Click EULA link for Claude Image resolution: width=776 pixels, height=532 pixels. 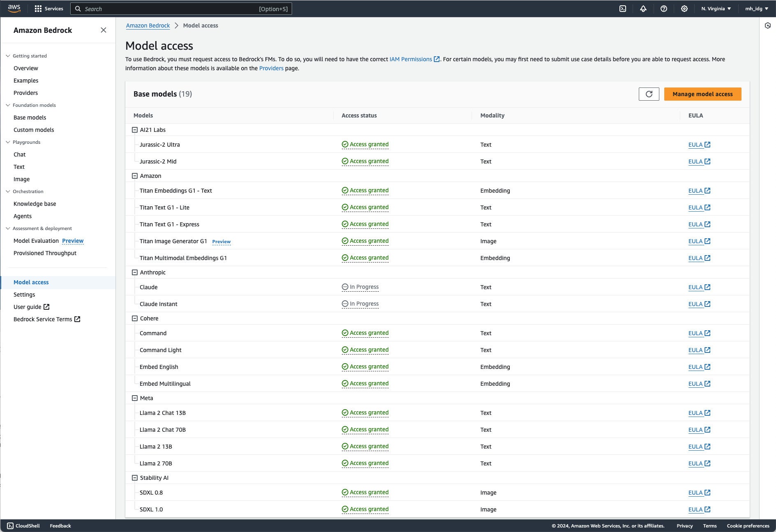[695, 287]
